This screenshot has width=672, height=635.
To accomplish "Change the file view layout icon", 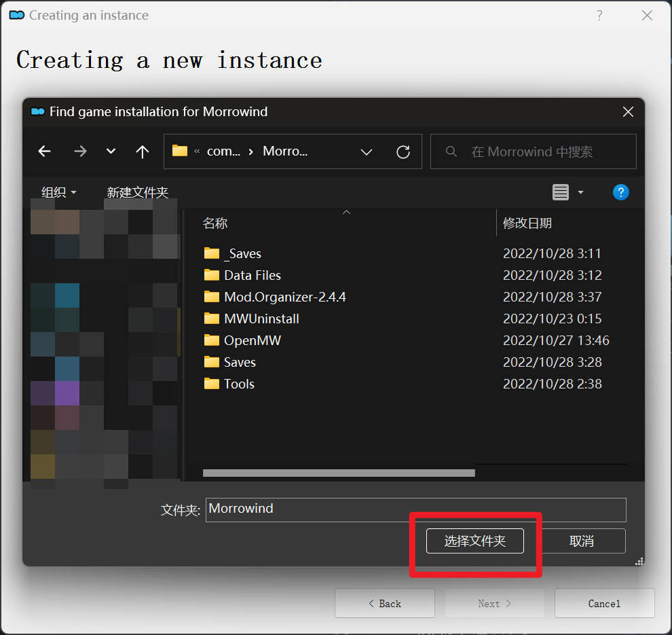I will [560, 192].
